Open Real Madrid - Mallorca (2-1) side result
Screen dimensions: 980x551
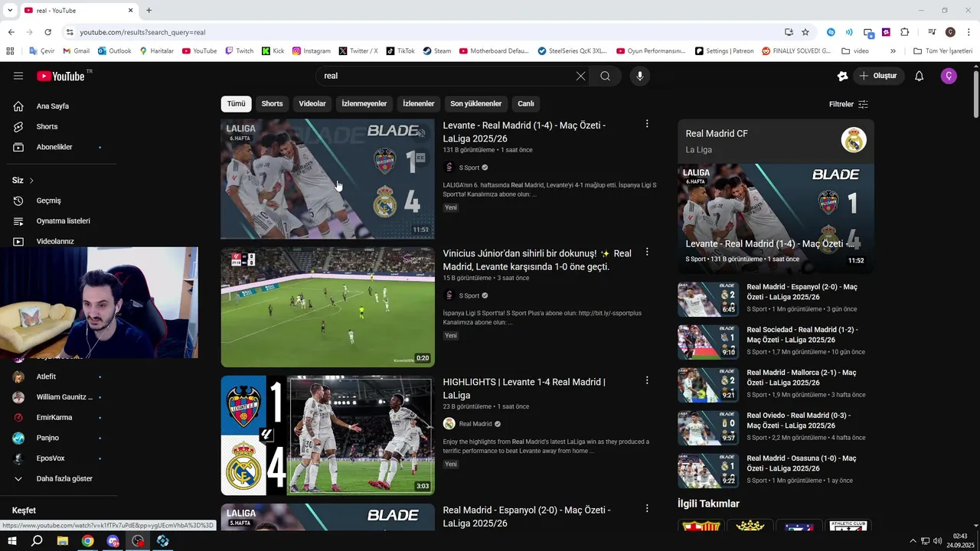pos(775,384)
